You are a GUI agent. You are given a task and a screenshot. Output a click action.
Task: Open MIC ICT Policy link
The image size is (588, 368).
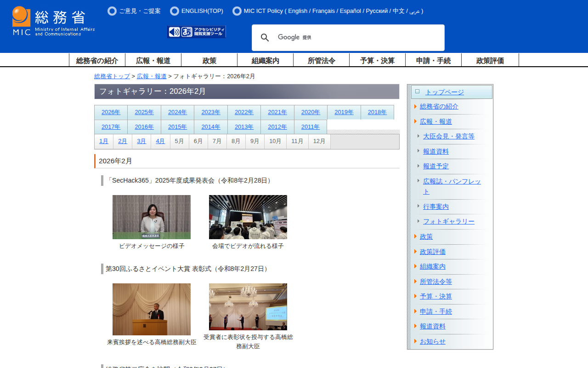(334, 11)
